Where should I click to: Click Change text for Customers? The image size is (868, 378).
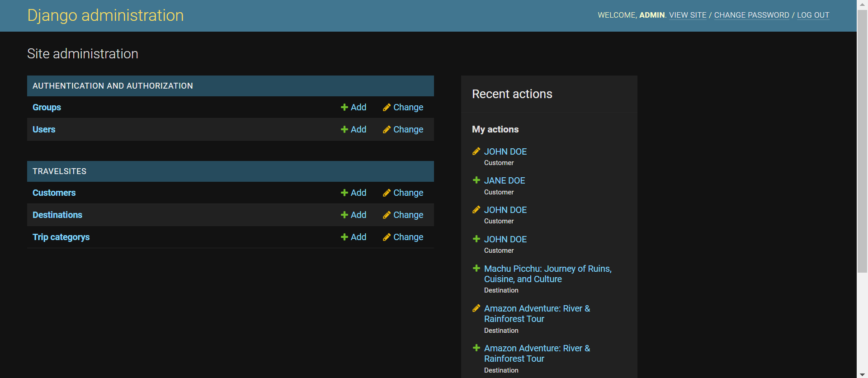pos(408,193)
